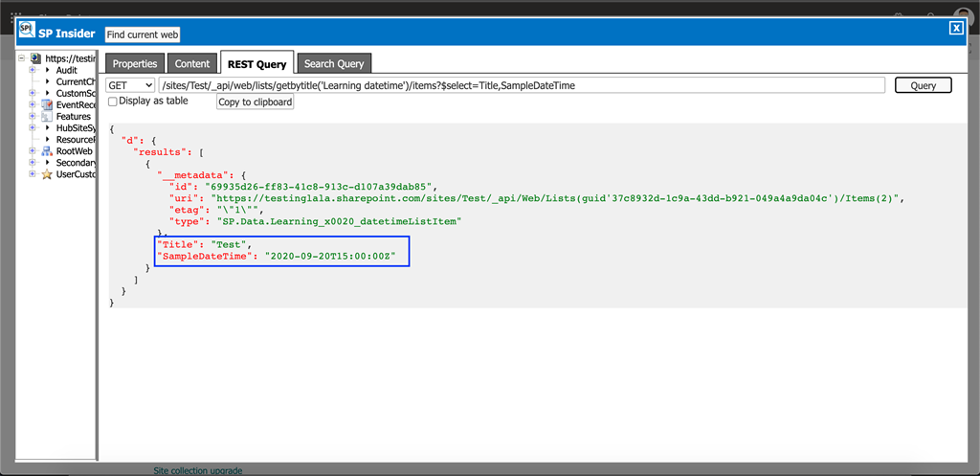This screenshot has height=476, width=980.
Task: Click the "Title" key in JSON
Action: [x=178, y=244]
